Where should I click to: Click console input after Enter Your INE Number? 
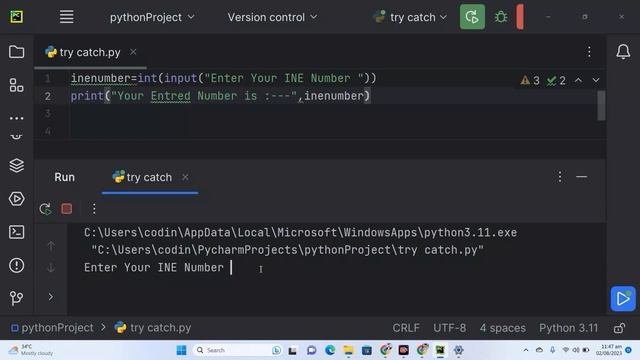(x=231, y=268)
